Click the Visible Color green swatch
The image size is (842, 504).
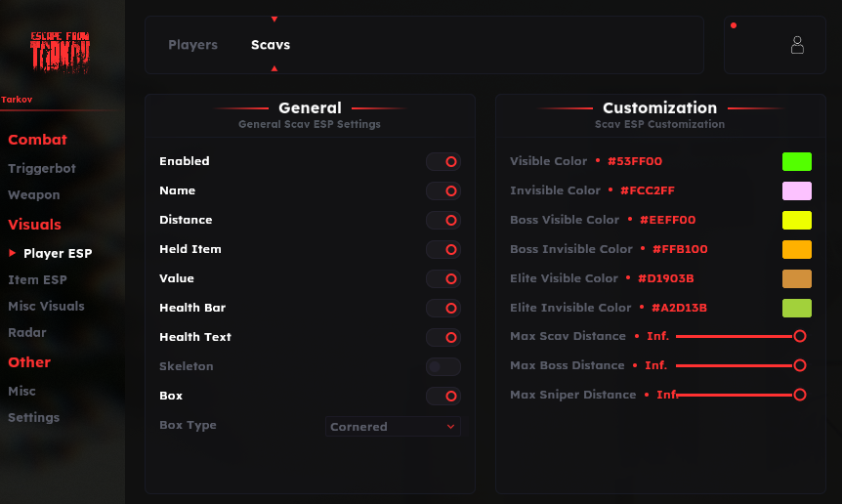[796, 162]
